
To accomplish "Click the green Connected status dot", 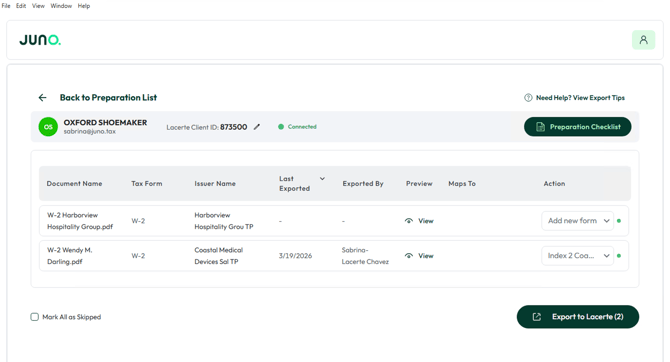I will (x=281, y=127).
